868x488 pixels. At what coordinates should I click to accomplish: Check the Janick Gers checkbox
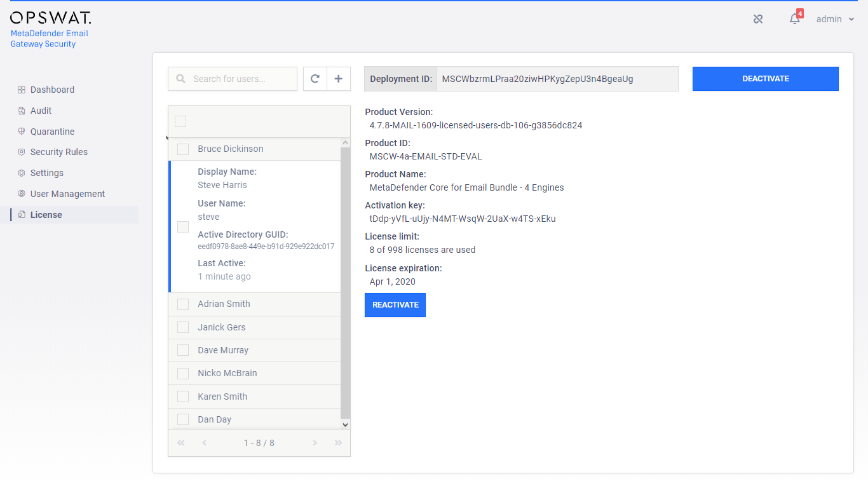183,327
